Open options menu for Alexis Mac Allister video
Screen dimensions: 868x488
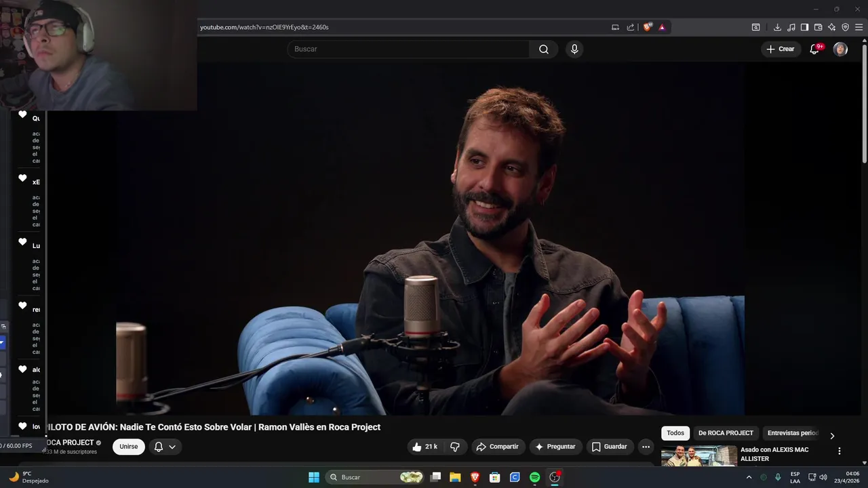(839, 451)
